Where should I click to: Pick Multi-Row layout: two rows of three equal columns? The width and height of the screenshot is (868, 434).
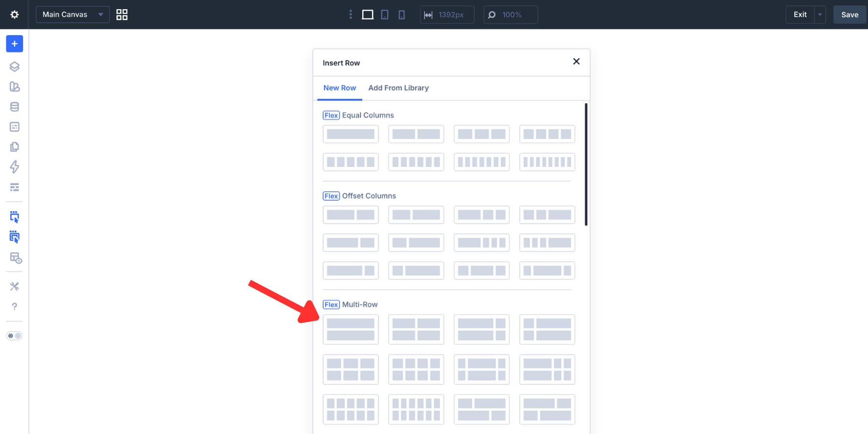351,369
